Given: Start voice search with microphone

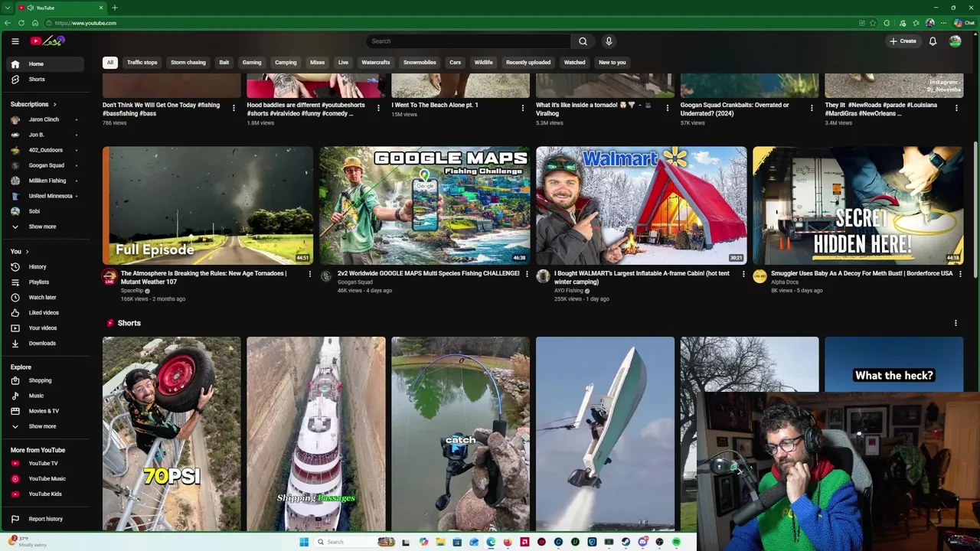Looking at the screenshot, I should pyautogui.click(x=609, y=41).
